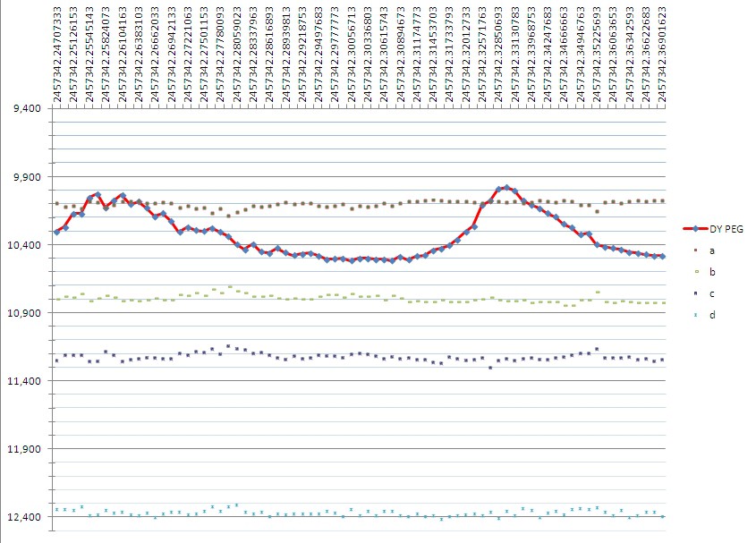Click x-axis label 2457342.25126153
The image size is (756, 543).
(73, 55)
